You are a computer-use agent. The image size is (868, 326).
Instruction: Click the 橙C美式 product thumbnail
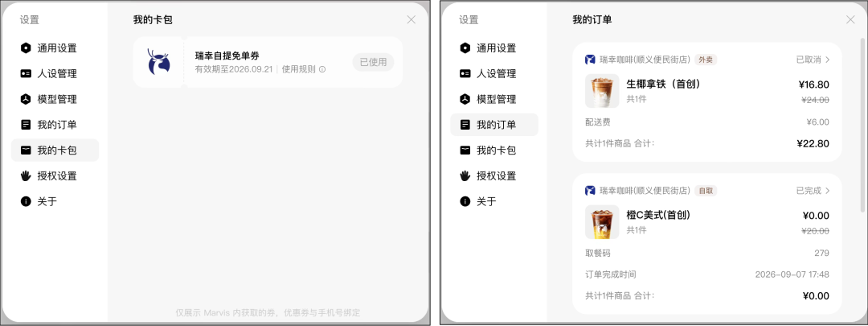click(x=602, y=222)
